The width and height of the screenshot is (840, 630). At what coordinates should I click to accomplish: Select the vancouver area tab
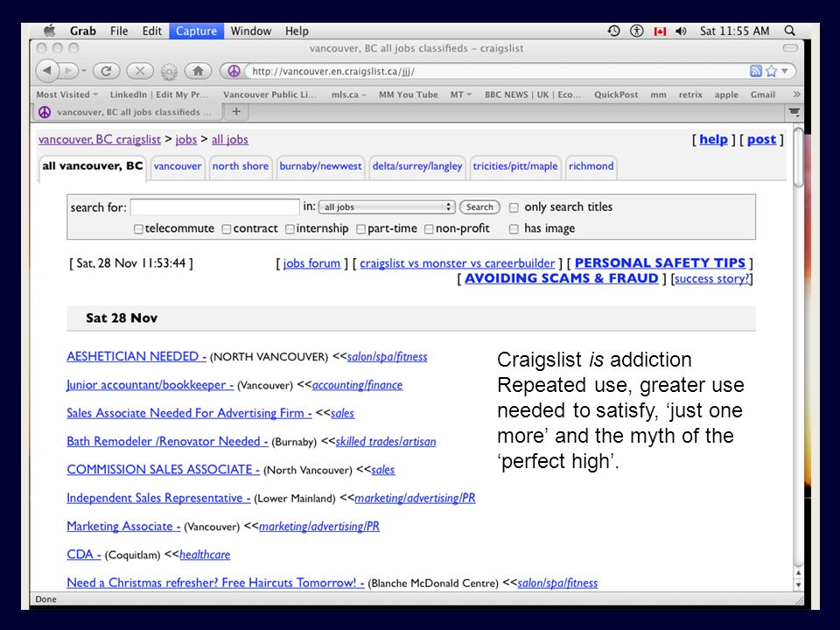178,166
